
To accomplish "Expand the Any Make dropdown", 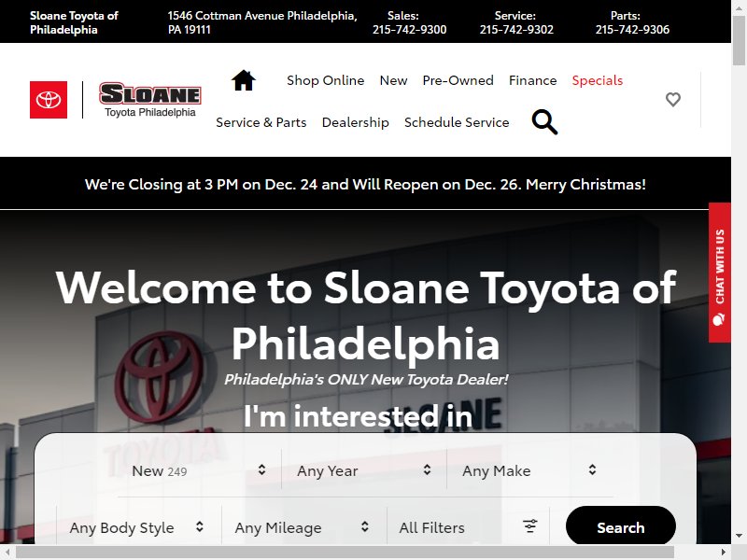I will click(529, 470).
